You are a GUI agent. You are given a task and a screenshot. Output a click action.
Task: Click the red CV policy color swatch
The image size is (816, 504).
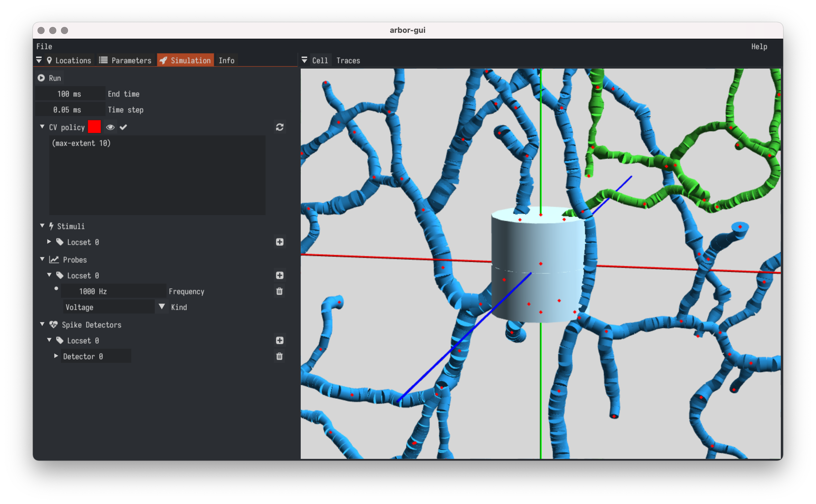[94, 127]
